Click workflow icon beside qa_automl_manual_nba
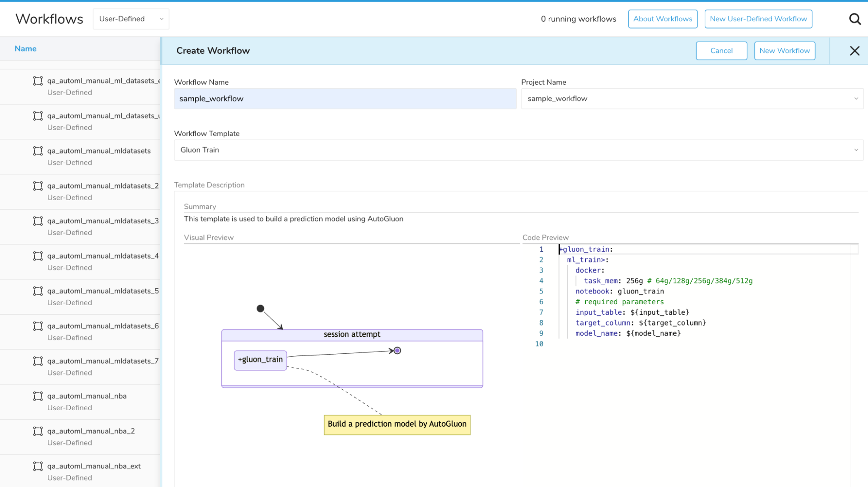 [38, 396]
